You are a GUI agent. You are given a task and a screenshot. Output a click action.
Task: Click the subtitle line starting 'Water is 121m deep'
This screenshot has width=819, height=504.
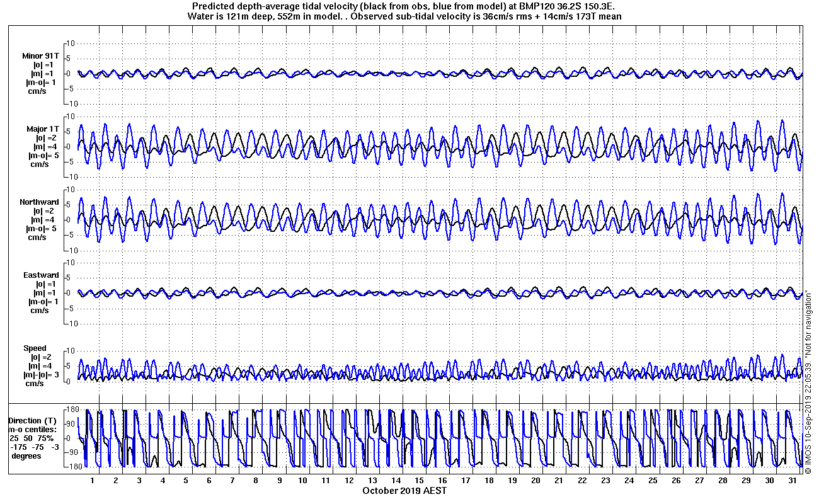pyautogui.click(x=404, y=16)
